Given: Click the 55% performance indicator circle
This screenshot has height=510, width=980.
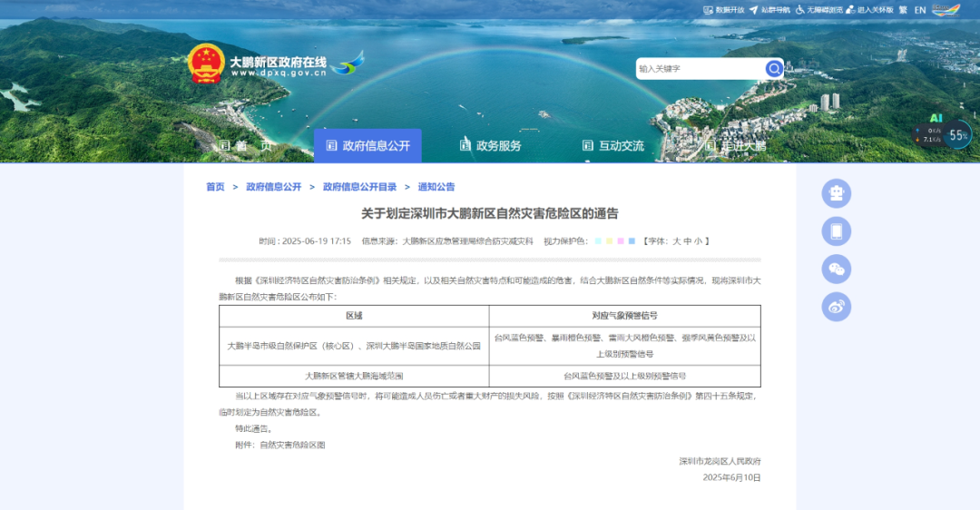Looking at the screenshot, I should point(957,135).
